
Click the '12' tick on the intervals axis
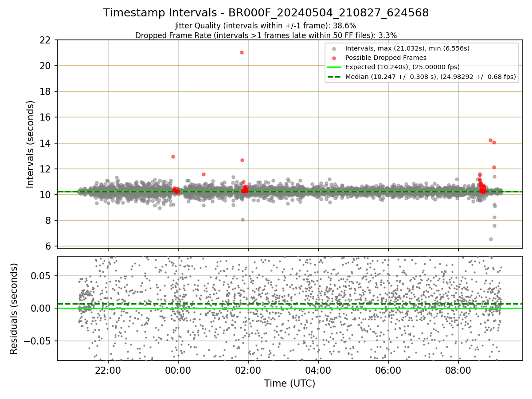(45, 169)
